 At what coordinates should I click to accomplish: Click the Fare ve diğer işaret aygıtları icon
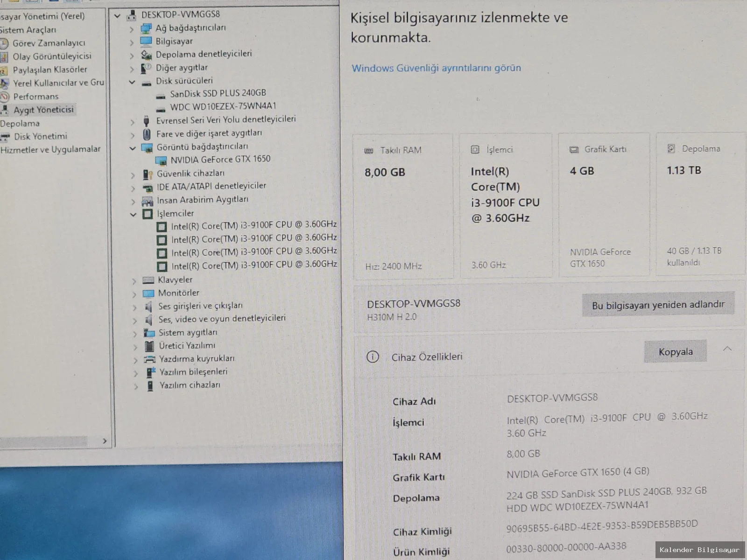point(147,134)
